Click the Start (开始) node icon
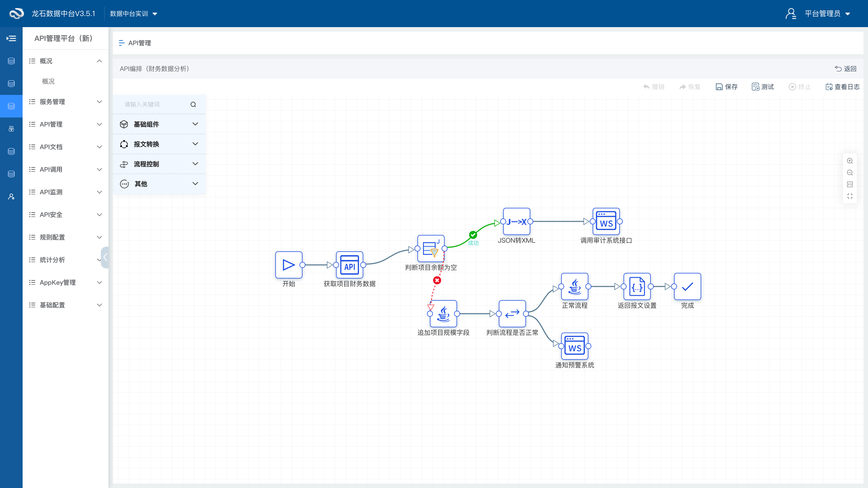868x488 pixels. [288, 265]
